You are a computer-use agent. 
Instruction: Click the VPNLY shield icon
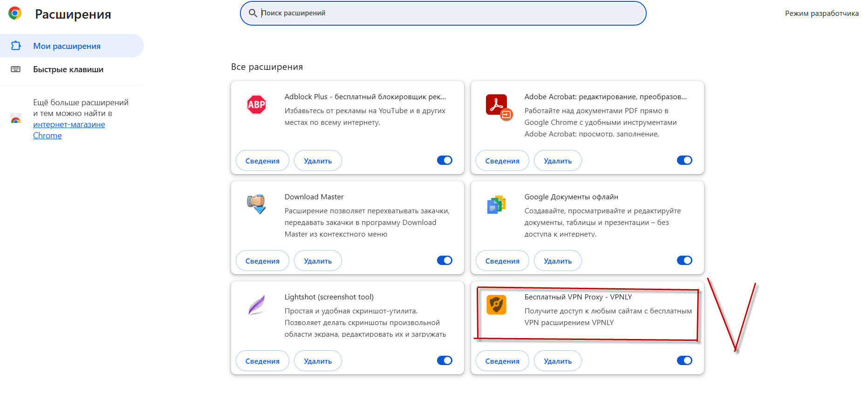[496, 305]
